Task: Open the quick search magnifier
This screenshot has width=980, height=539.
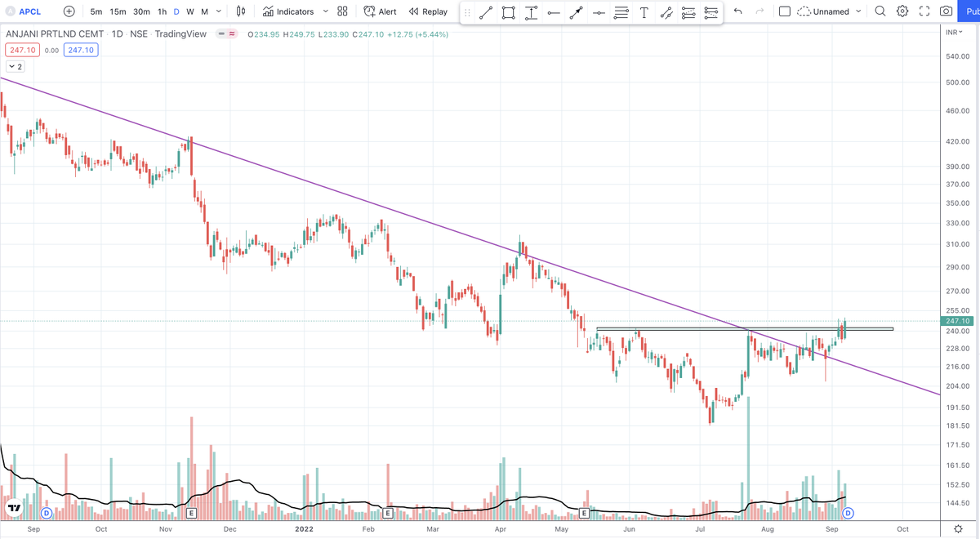Action: point(880,11)
